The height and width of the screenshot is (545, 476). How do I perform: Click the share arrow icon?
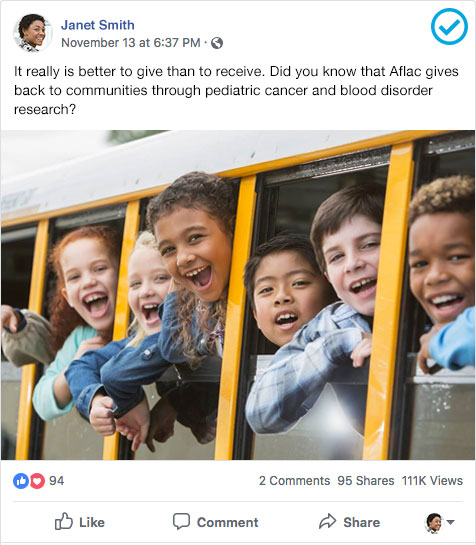pos(327,521)
